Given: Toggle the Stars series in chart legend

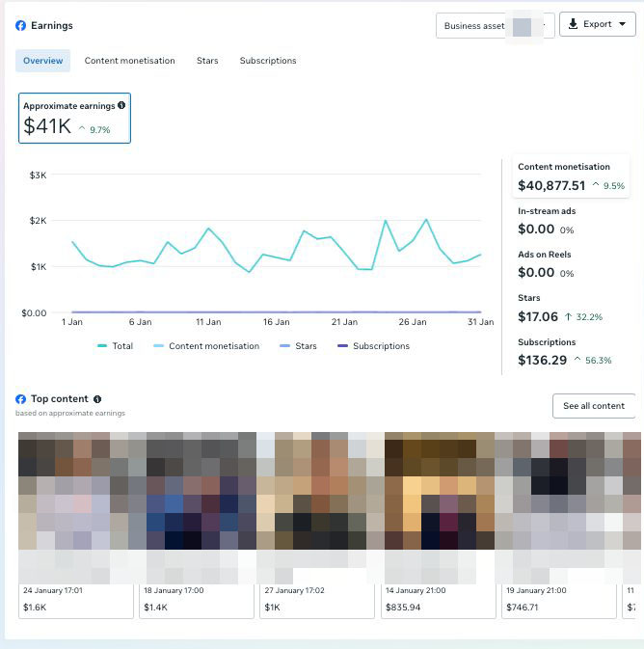Looking at the screenshot, I should [x=298, y=346].
